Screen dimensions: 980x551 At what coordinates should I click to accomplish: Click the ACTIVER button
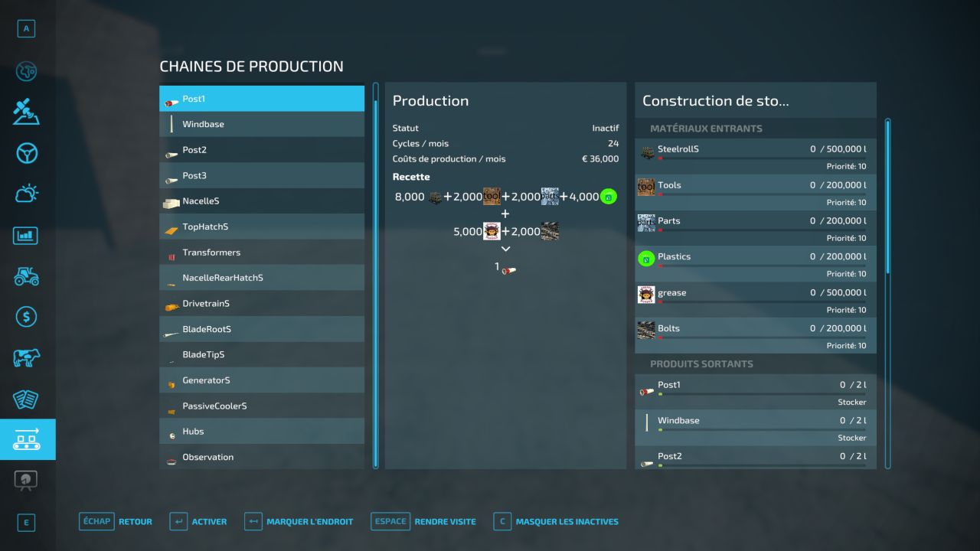tap(198, 522)
